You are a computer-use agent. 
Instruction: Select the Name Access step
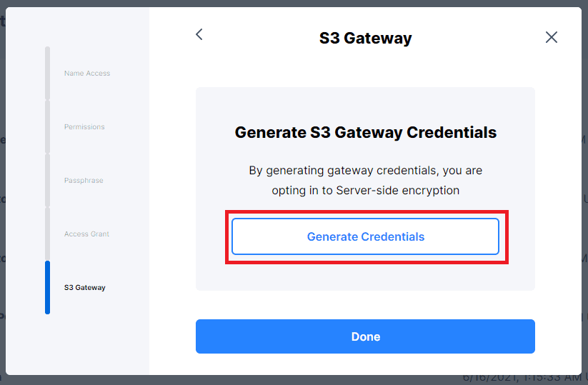click(87, 73)
